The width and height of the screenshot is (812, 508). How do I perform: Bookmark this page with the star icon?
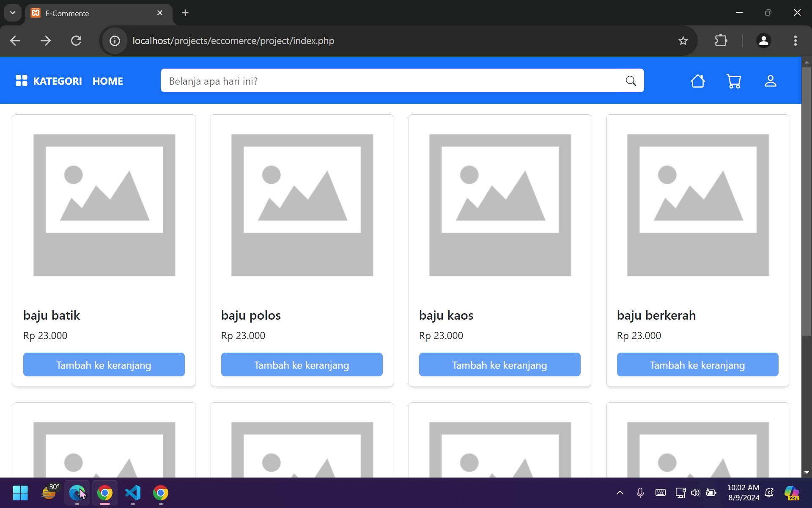(683, 41)
